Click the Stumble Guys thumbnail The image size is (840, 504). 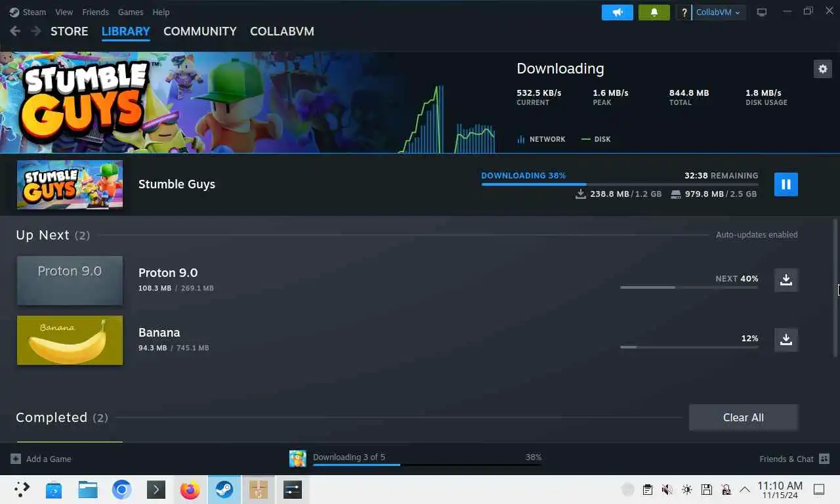[x=70, y=184]
